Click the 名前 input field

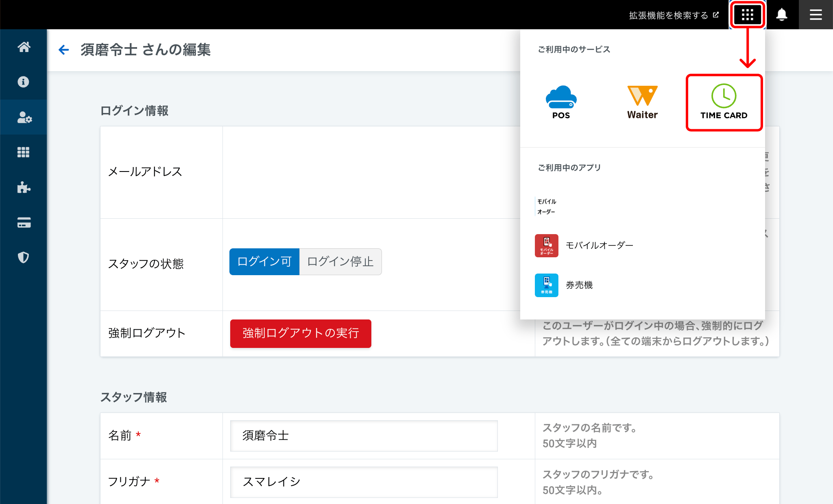click(364, 436)
